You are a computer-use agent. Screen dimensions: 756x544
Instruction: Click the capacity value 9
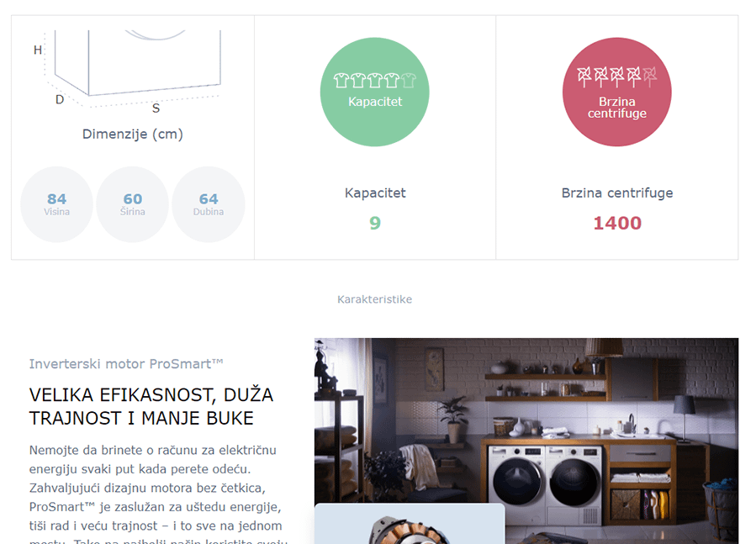tap(375, 223)
